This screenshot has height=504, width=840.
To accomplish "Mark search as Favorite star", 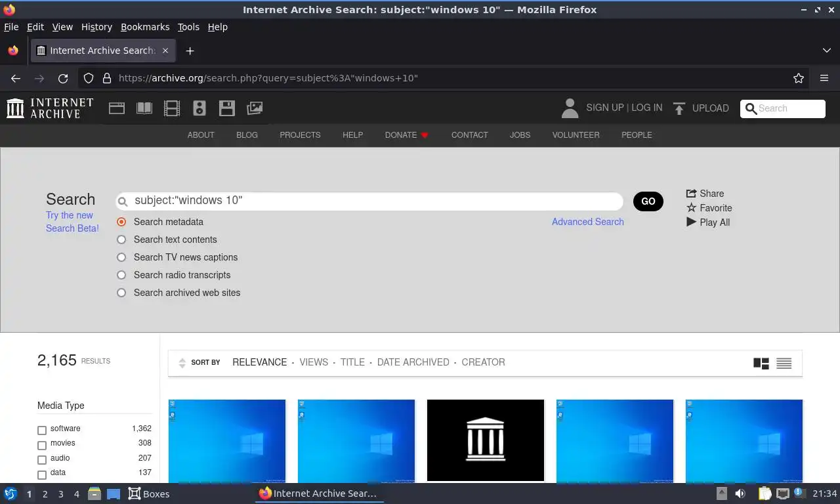I will [x=709, y=208].
